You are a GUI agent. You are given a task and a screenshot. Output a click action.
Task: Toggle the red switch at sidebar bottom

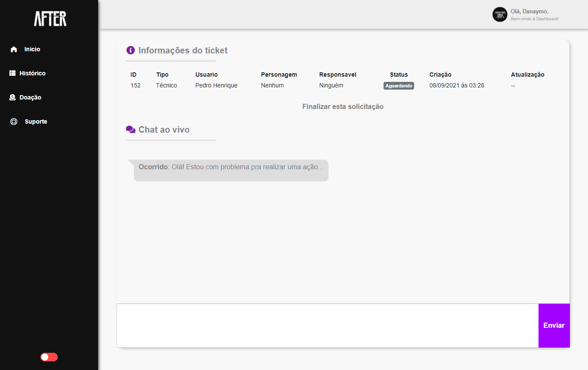coord(49,357)
